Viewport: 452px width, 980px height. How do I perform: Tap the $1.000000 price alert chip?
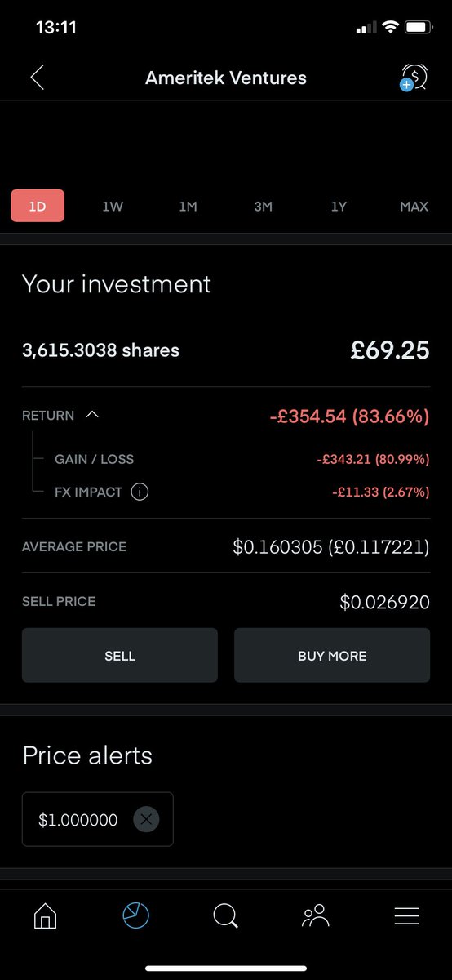tap(98, 819)
